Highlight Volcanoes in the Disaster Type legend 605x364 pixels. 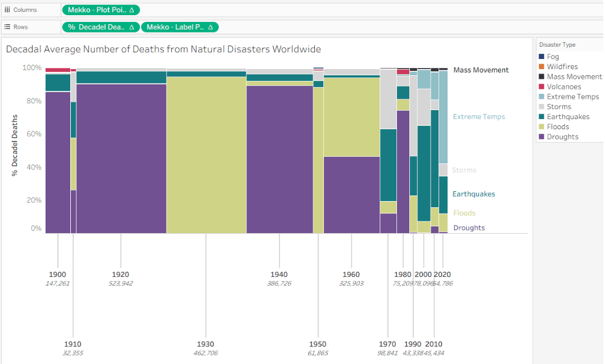coord(564,87)
